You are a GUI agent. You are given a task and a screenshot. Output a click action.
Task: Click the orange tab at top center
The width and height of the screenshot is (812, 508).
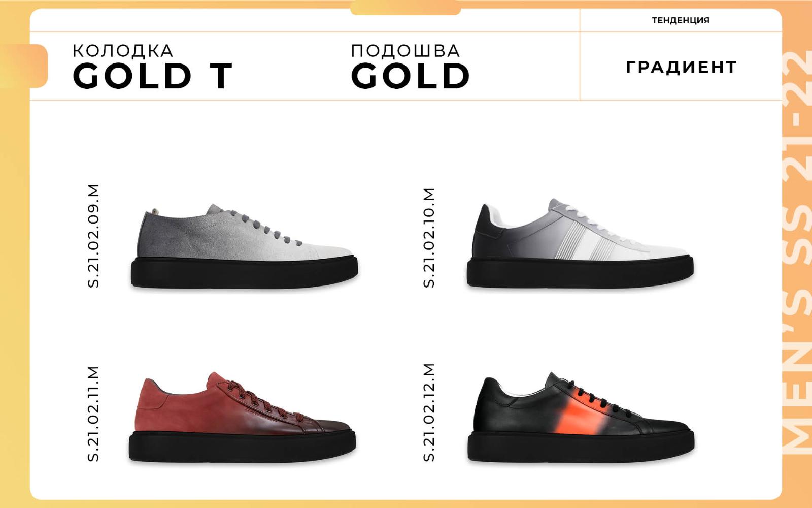pyautogui.click(x=405, y=8)
